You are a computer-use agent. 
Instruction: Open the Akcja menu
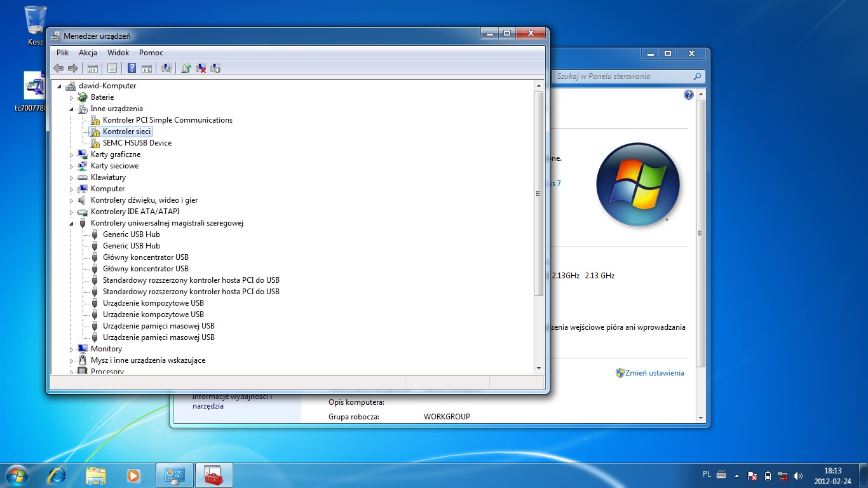point(88,53)
